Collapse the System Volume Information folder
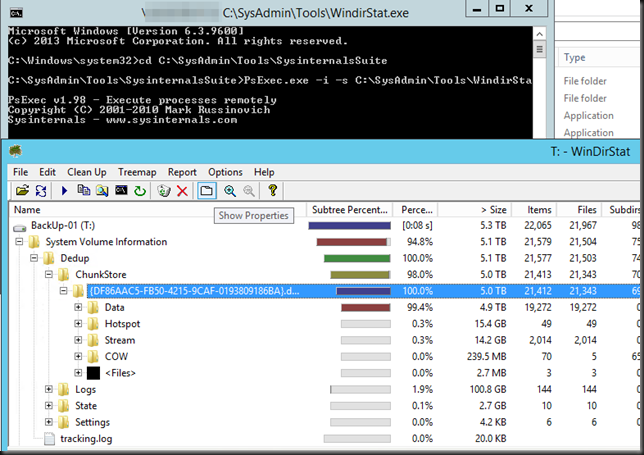The image size is (644, 455). [x=19, y=241]
